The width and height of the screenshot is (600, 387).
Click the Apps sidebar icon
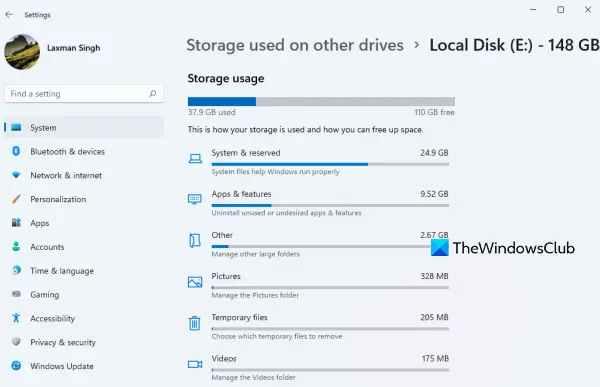[16, 222]
